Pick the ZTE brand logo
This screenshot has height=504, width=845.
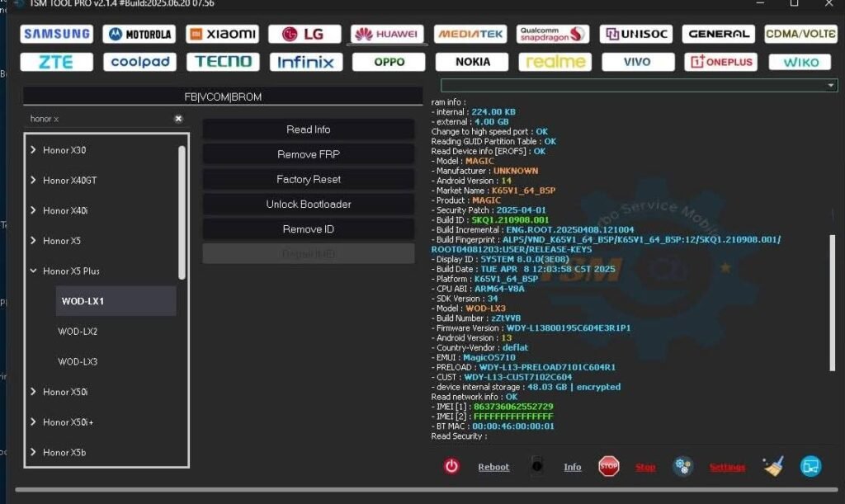57,62
